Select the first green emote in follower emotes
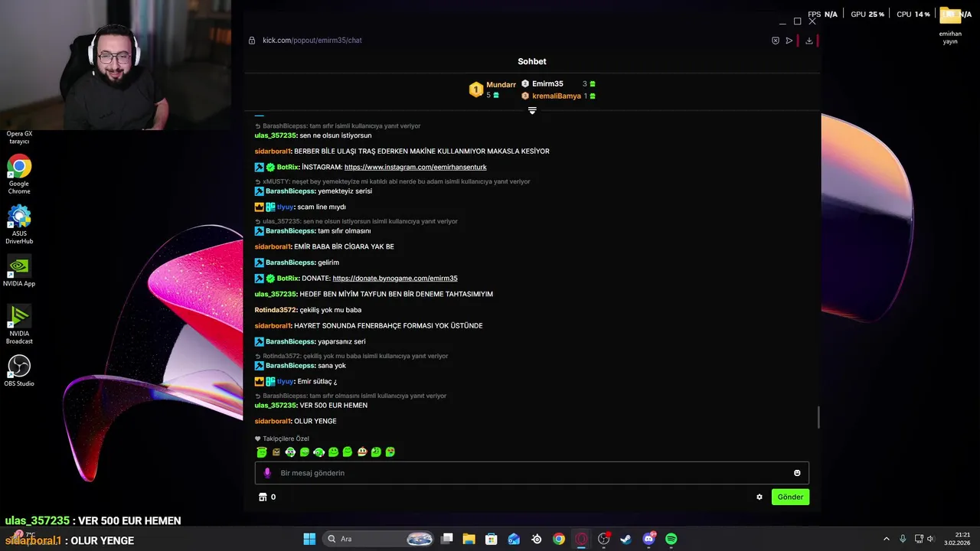This screenshot has height=551, width=980. tap(262, 452)
